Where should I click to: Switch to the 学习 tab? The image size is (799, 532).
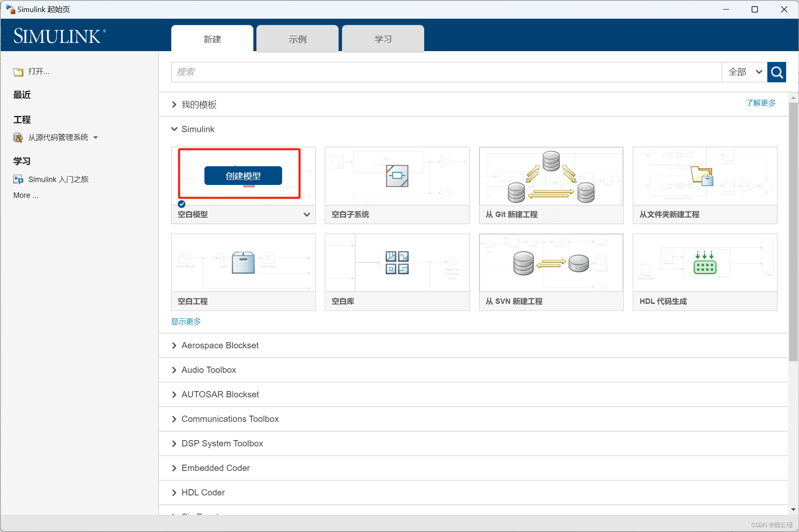(383, 39)
